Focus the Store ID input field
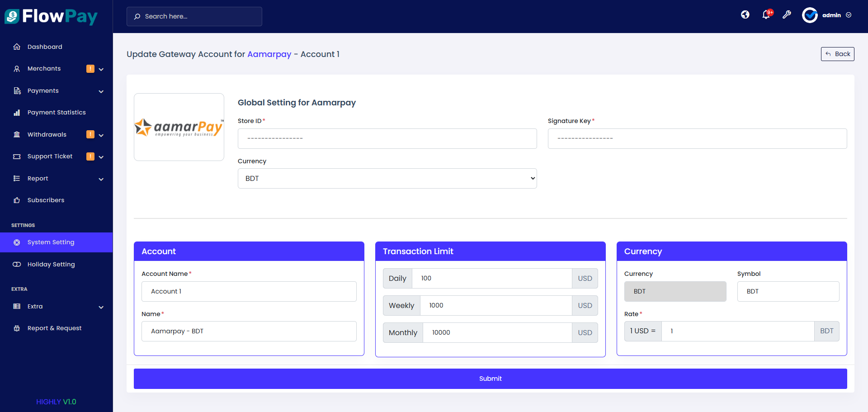 click(x=387, y=138)
